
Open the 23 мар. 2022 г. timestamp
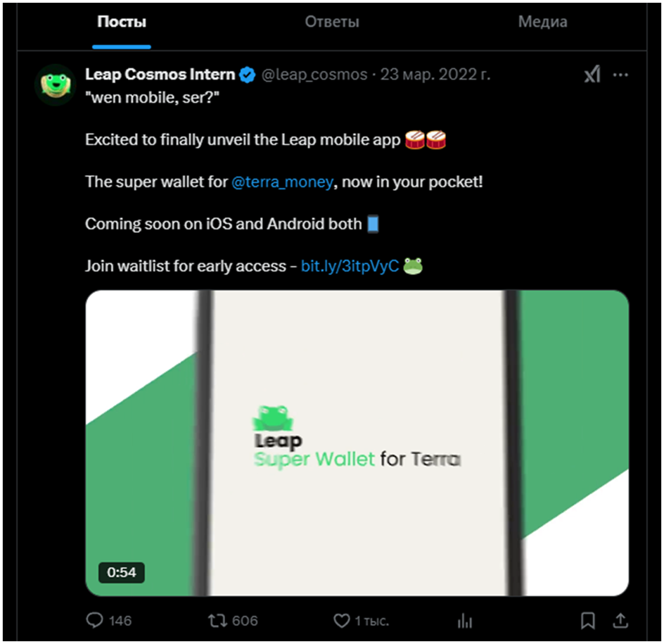click(435, 75)
